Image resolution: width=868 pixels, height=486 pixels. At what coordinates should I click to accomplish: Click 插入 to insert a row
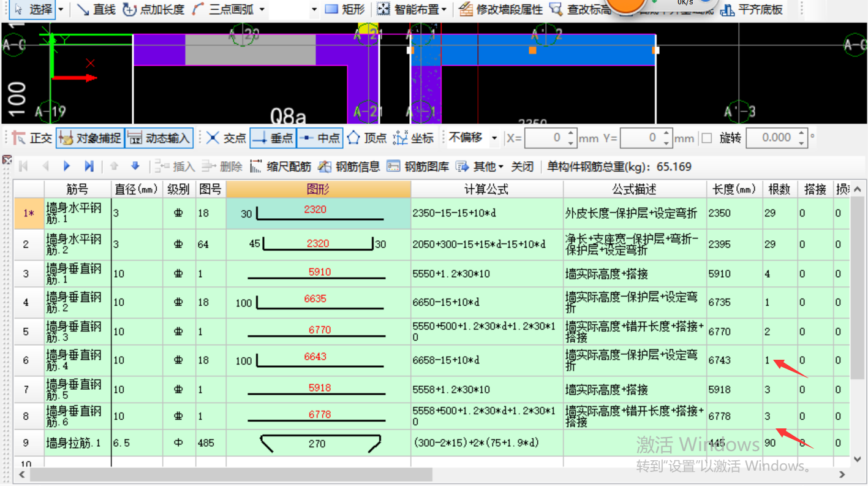click(175, 166)
